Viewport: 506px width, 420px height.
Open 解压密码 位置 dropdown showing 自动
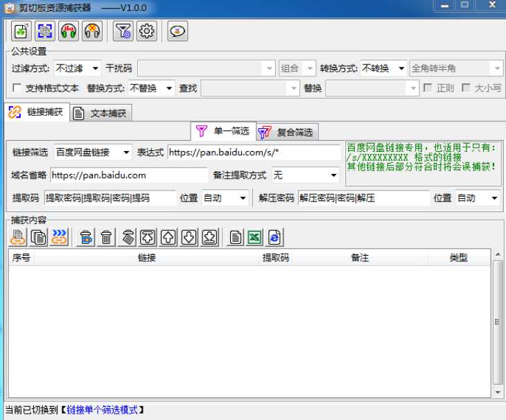pyautogui.click(x=478, y=198)
